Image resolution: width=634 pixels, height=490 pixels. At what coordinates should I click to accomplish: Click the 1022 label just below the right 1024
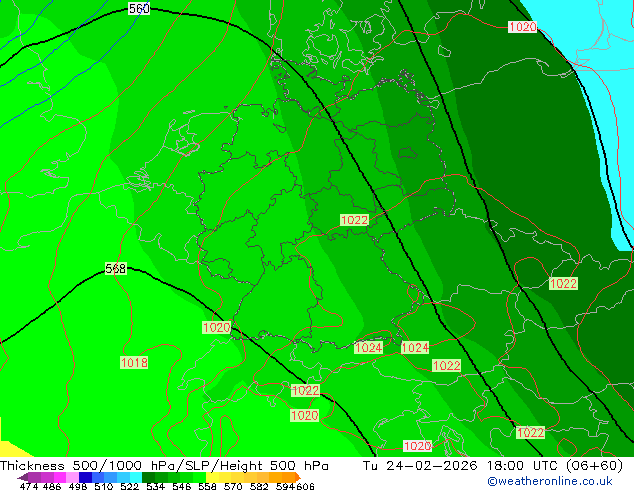[x=446, y=366]
